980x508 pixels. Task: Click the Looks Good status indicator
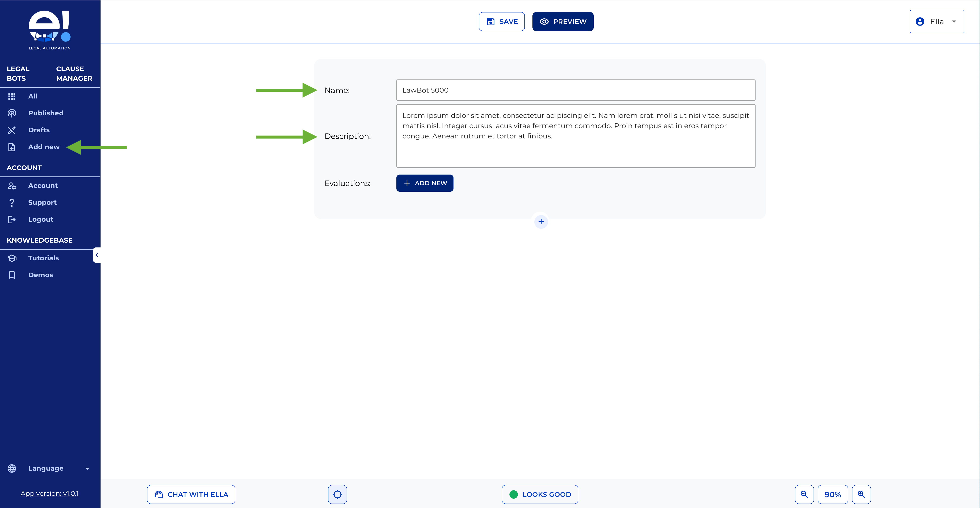click(540, 494)
